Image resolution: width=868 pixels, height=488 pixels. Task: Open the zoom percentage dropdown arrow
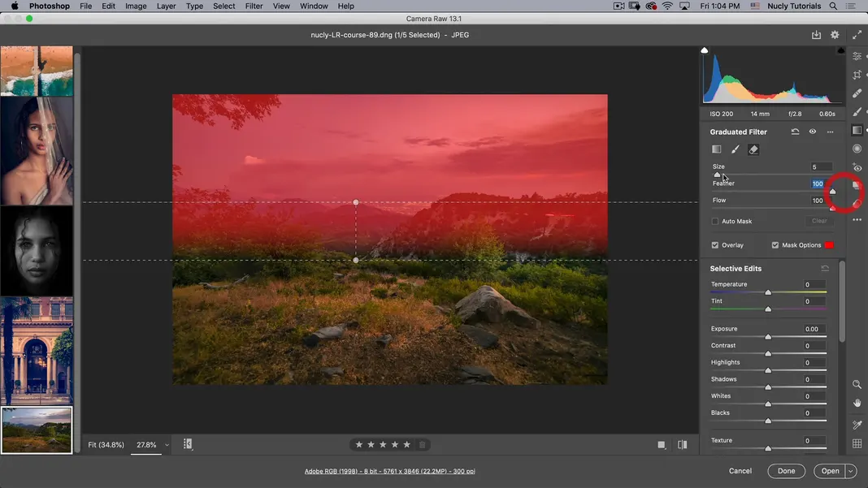pyautogui.click(x=167, y=446)
